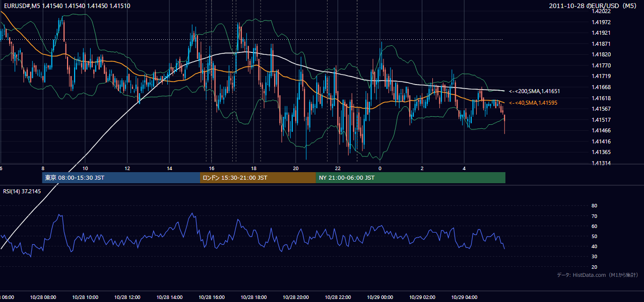This screenshot has height=302, width=644.
Task: Click price axis value 1.41466
Action: point(602,130)
